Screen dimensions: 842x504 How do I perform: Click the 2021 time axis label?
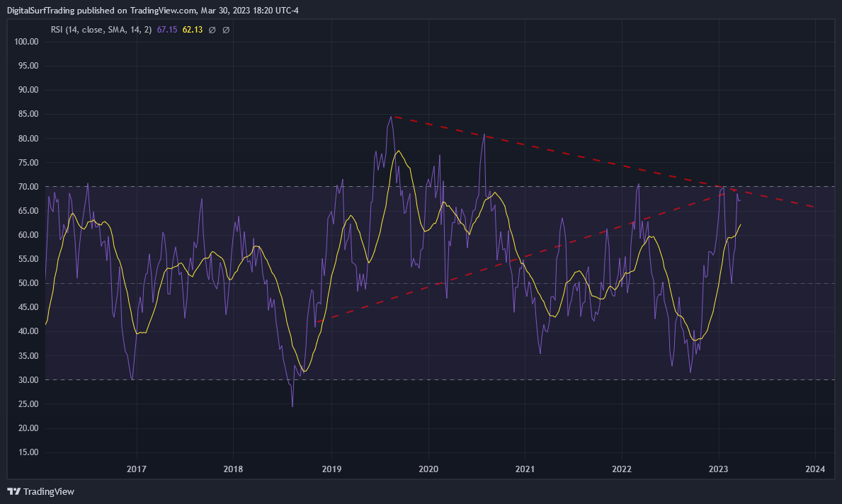[x=525, y=469]
